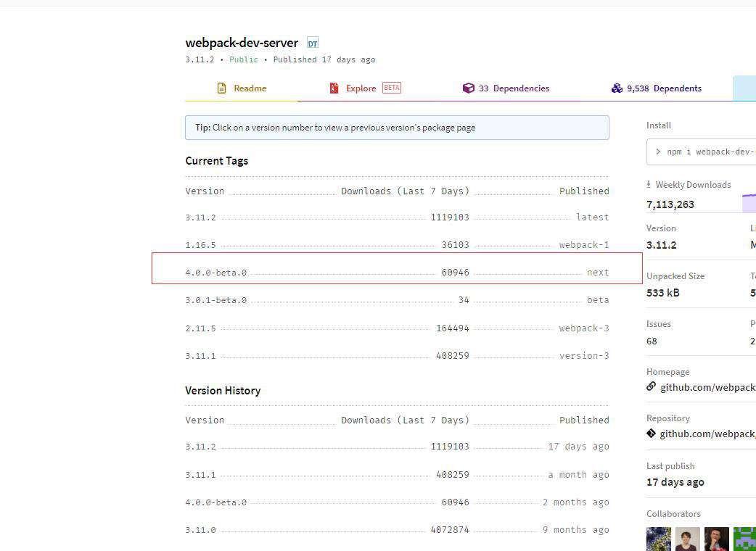Image resolution: width=756 pixels, height=551 pixels.
Task: Click the Repository git diamond icon
Action: [x=651, y=434]
